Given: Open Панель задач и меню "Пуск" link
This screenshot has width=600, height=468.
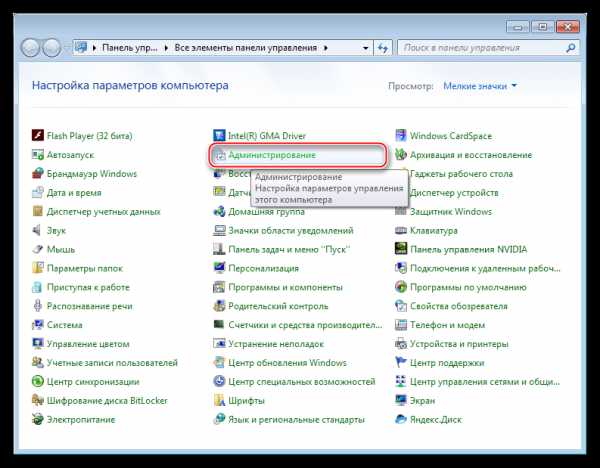Looking at the screenshot, I should 289,249.
